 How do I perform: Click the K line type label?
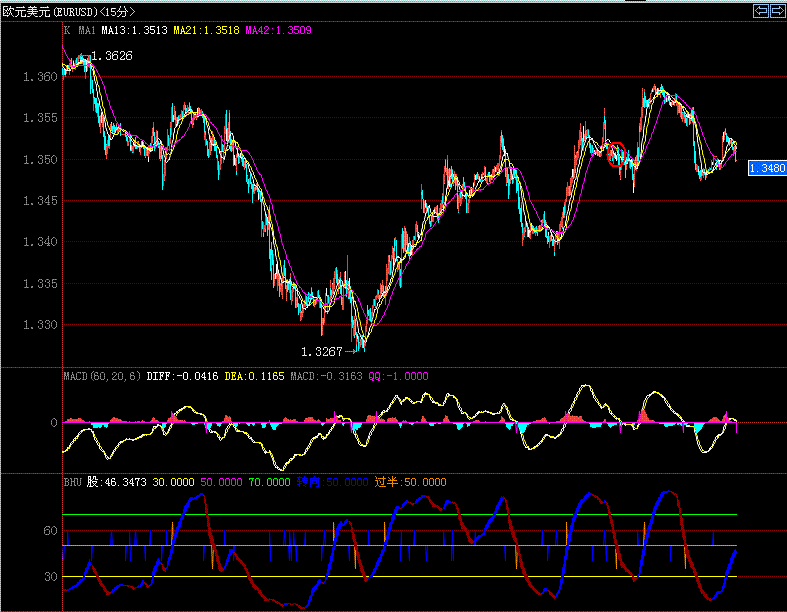pyautogui.click(x=67, y=31)
